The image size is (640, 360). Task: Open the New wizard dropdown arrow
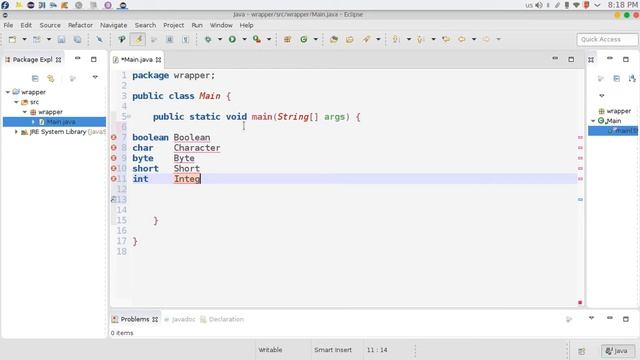coord(24,40)
